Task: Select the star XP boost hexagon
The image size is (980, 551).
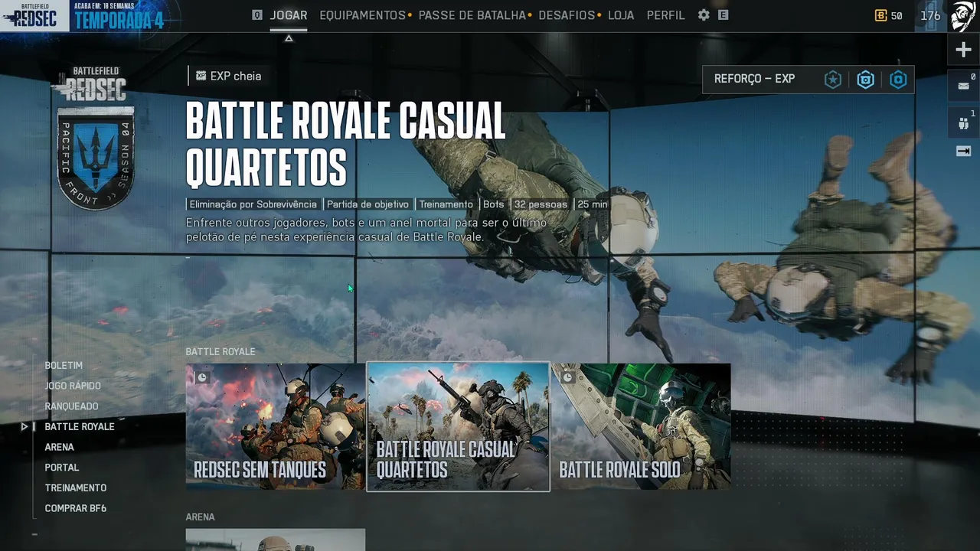Action: coord(832,79)
